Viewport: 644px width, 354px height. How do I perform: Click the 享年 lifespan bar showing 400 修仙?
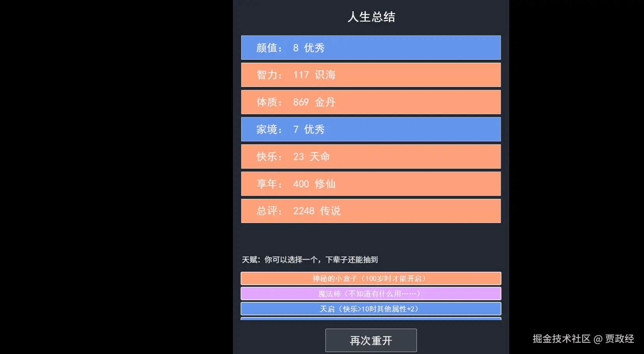(371, 184)
